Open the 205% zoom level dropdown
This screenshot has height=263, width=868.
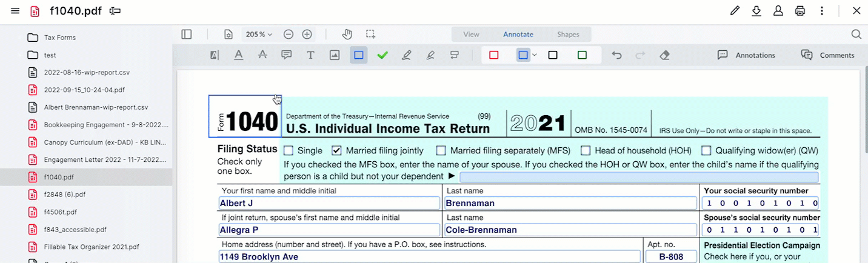259,35
